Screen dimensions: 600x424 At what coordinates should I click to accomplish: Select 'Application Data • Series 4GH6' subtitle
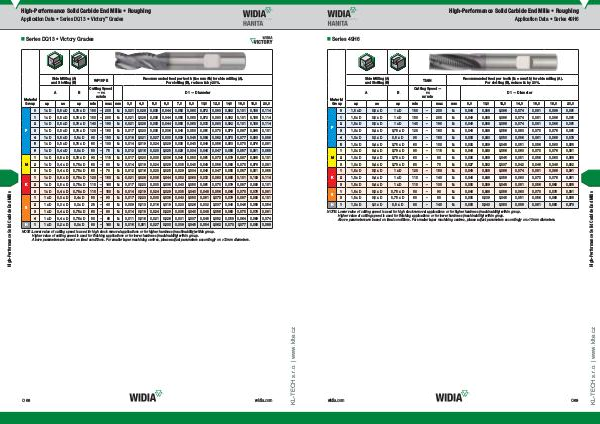546,19
